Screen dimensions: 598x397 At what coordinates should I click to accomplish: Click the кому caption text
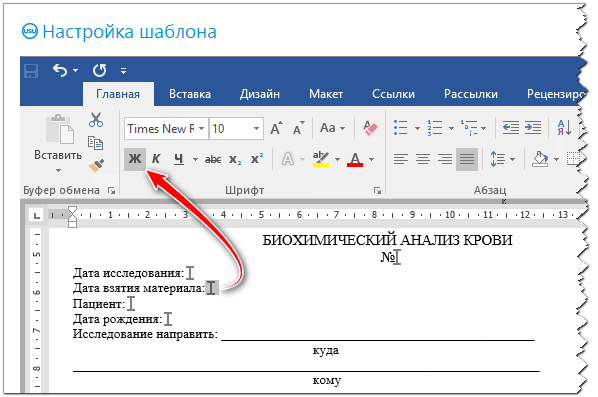point(326,380)
